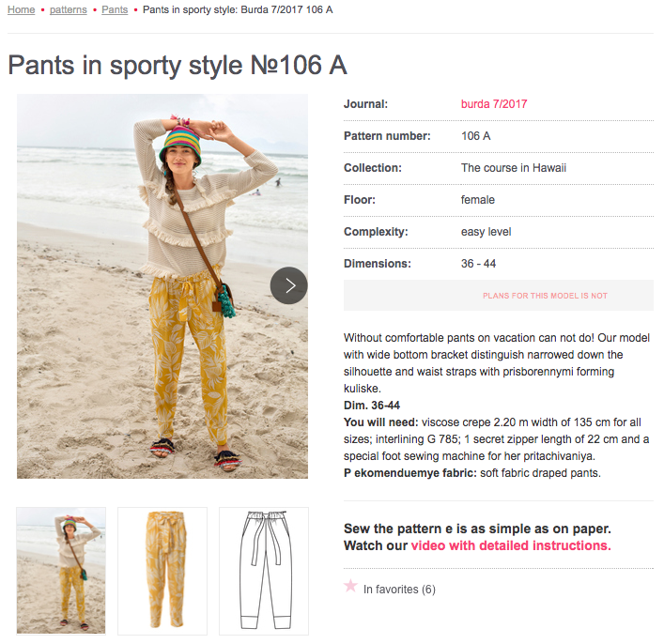664x644 pixels.
Task: Navigate to the Pants breadcrumb category
Action: (x=115, y=9)
